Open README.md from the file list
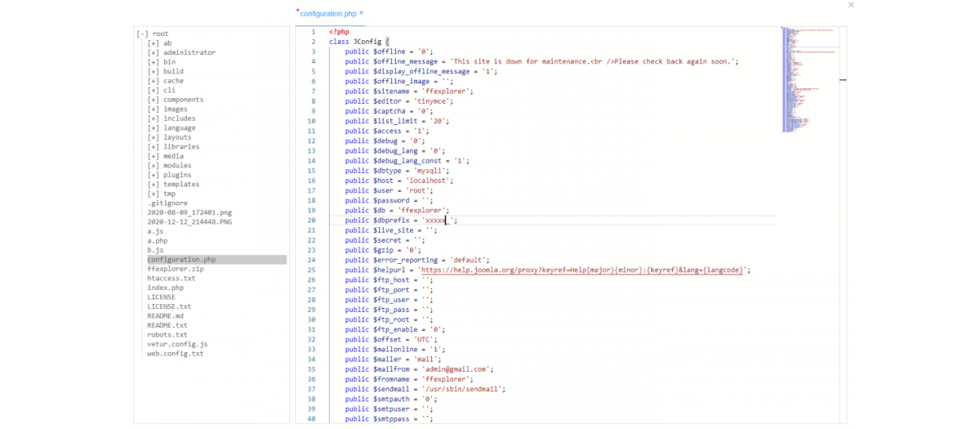The height and width of the screenshot is (429, 980). pos(165,316)
